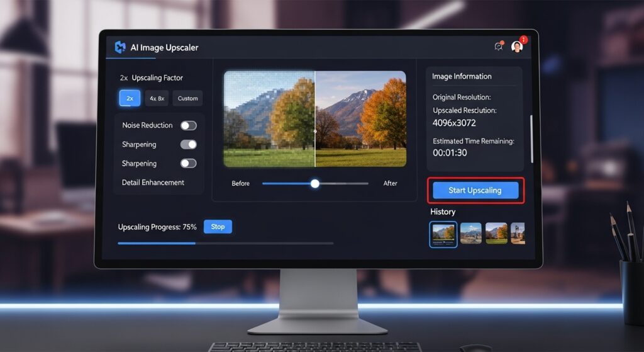644x352 pixels.
Task: Click the sharp After half of the preview
Action: (x=360, y=119)
